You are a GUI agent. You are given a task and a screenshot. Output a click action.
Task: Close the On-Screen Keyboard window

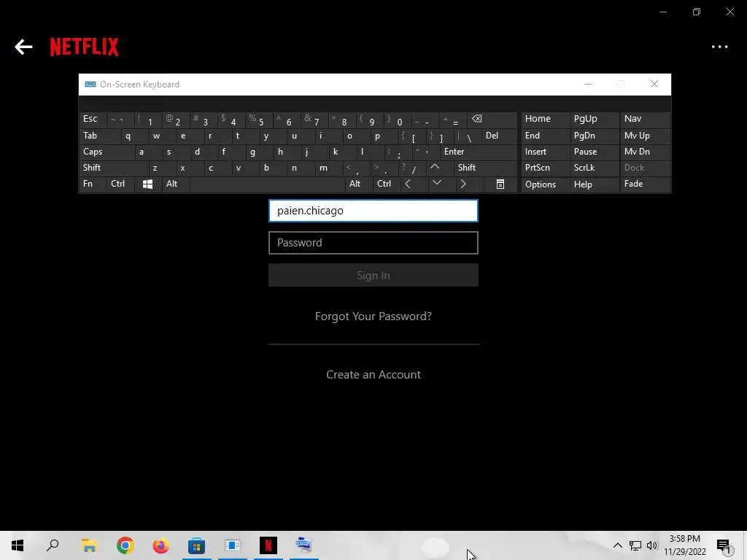[x=654, y=85]
